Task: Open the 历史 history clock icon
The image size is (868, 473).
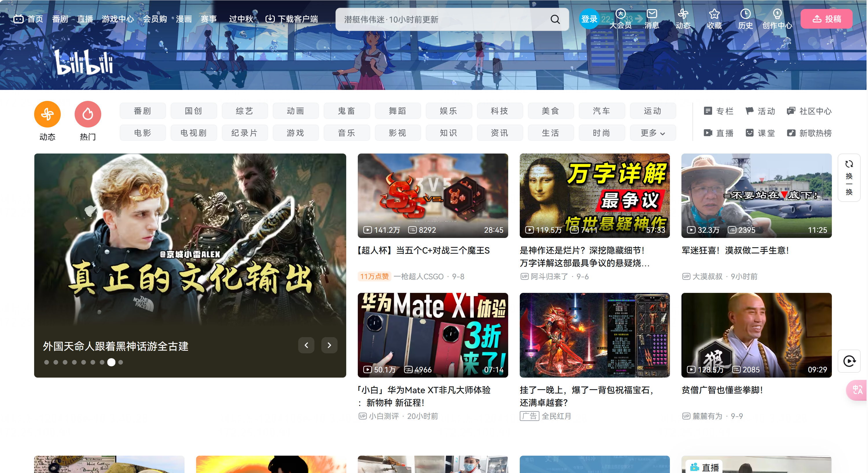Action: 745,14
